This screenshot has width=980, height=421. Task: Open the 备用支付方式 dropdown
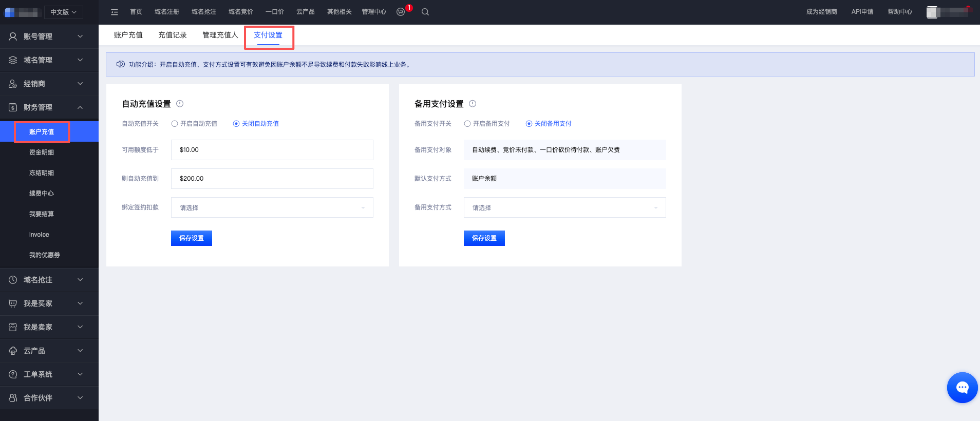point(564,207)
